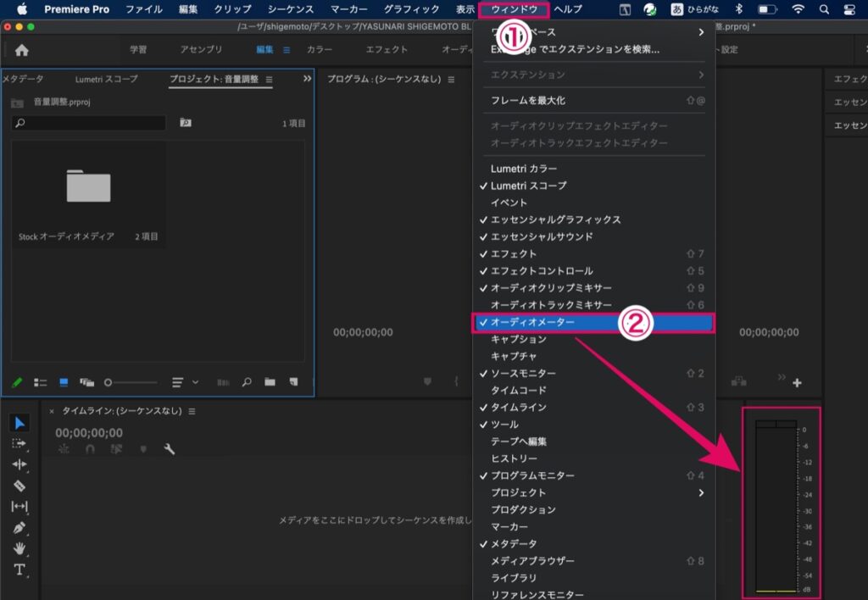The image size is (868, 600).
Task: Expand the workspaces submenu arrow
Action: [x=701, y=32]
